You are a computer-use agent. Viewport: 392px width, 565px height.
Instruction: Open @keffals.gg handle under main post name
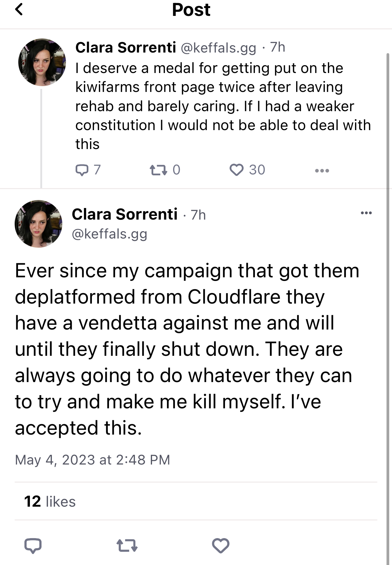[110, 234]
